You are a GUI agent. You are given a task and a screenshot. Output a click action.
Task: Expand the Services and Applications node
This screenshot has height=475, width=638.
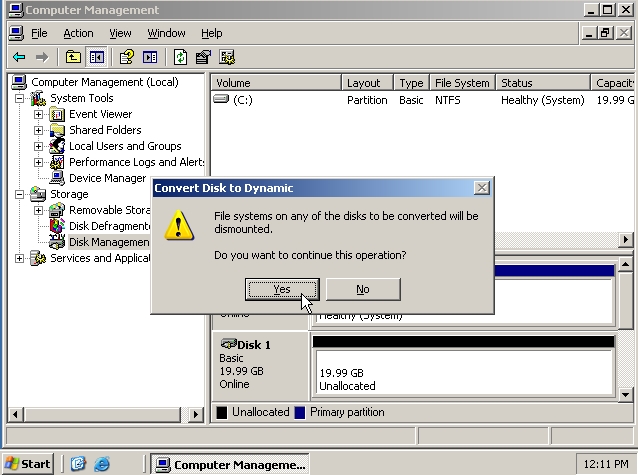coord(19,258)
